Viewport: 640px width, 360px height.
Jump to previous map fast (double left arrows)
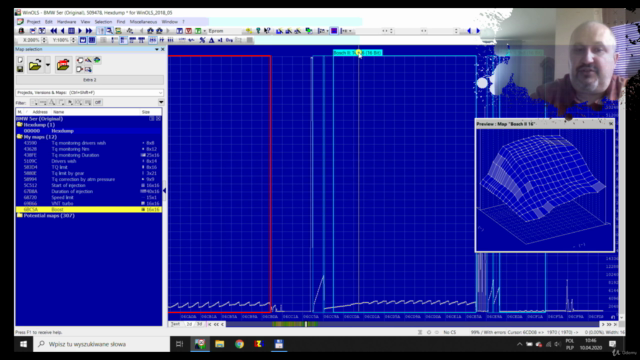53,31
